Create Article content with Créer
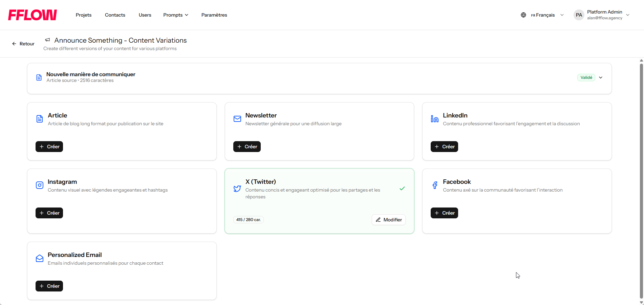 coord(49,147)
